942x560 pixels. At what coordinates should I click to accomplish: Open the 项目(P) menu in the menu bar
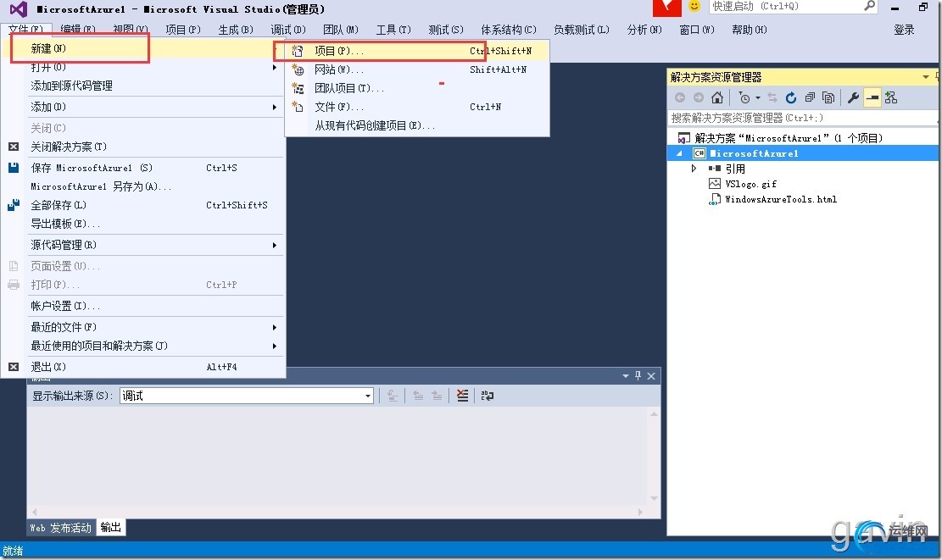point(183,30)
